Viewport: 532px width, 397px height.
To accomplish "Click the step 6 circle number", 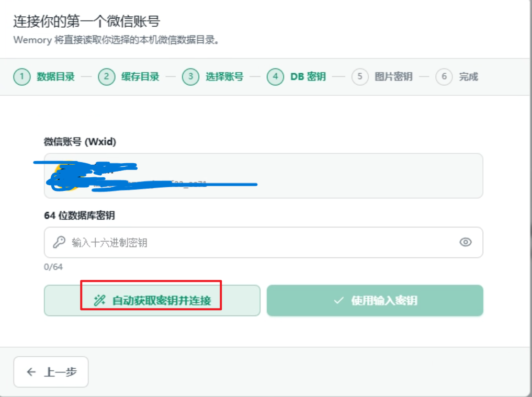I will click(444, 77).
